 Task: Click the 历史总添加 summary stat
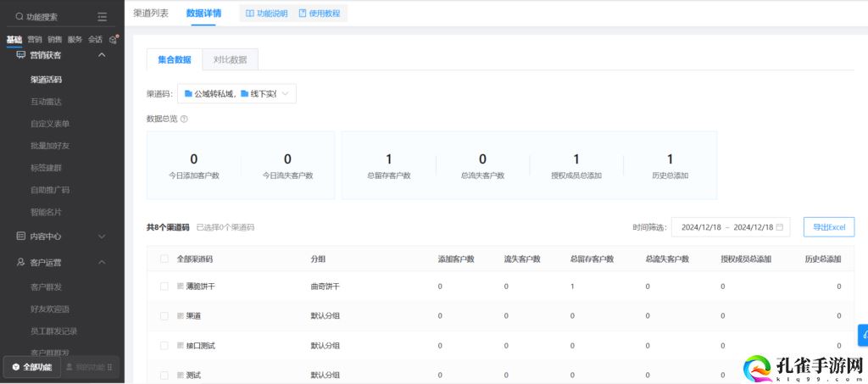coord(670,165)
